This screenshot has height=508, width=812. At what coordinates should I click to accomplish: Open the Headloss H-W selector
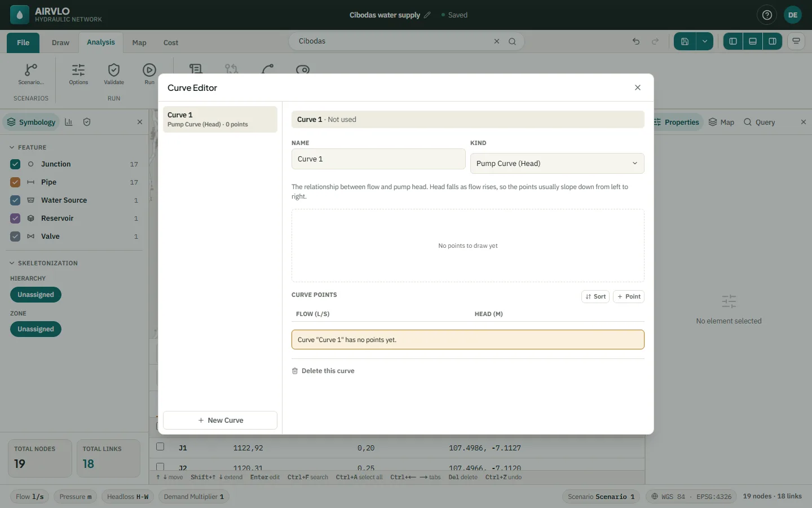127,497
